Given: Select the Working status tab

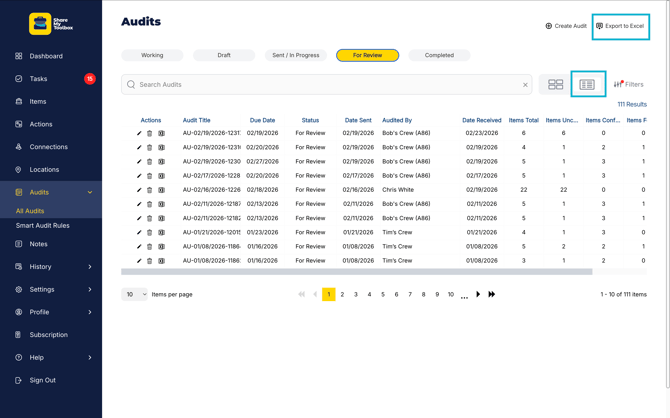Looking at the screenshot, I should click(x=152, y=55).
